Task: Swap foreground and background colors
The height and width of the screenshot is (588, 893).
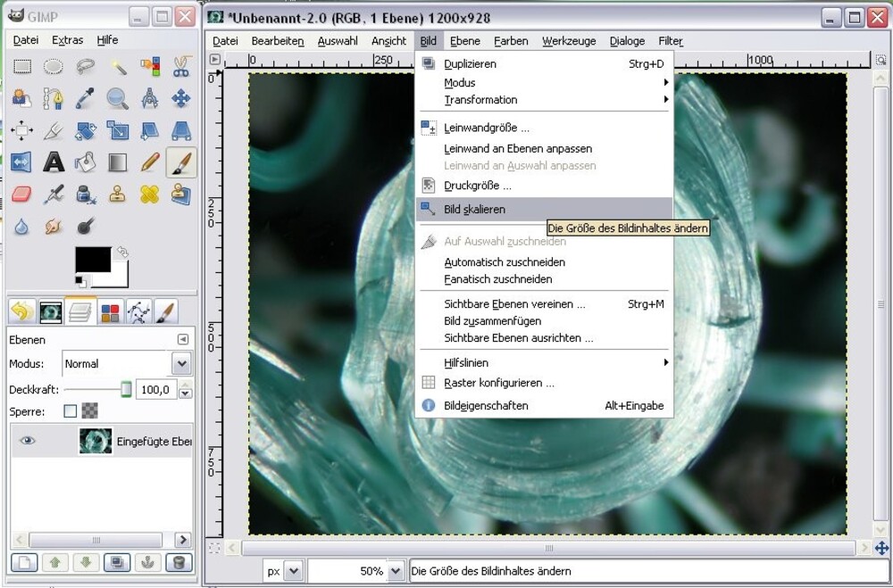Action: (x=122, y=253)
